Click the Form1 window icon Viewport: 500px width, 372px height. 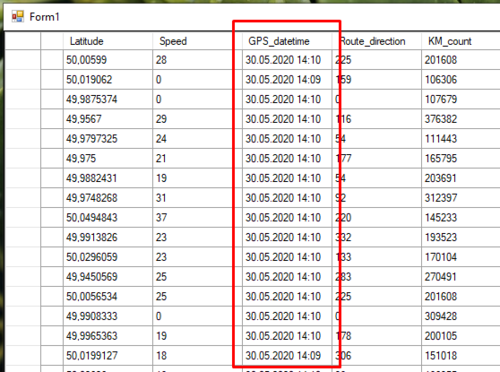[18, 16]
